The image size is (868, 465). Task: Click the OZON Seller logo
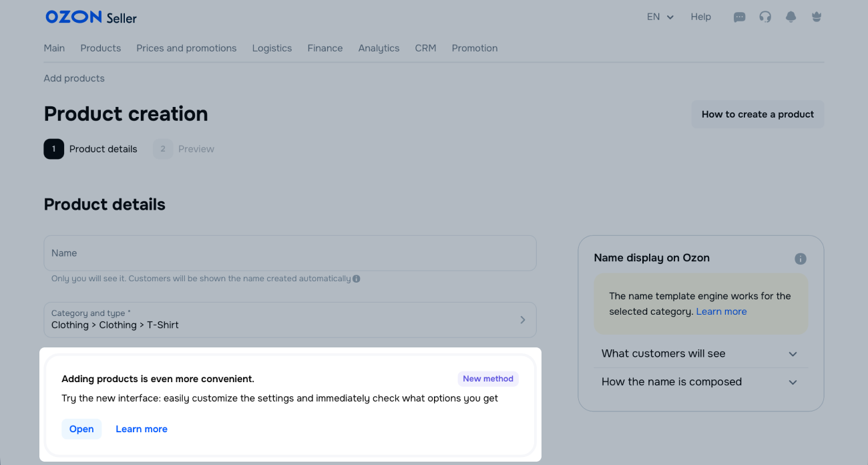pyautogui.click(x=91, y=17)
